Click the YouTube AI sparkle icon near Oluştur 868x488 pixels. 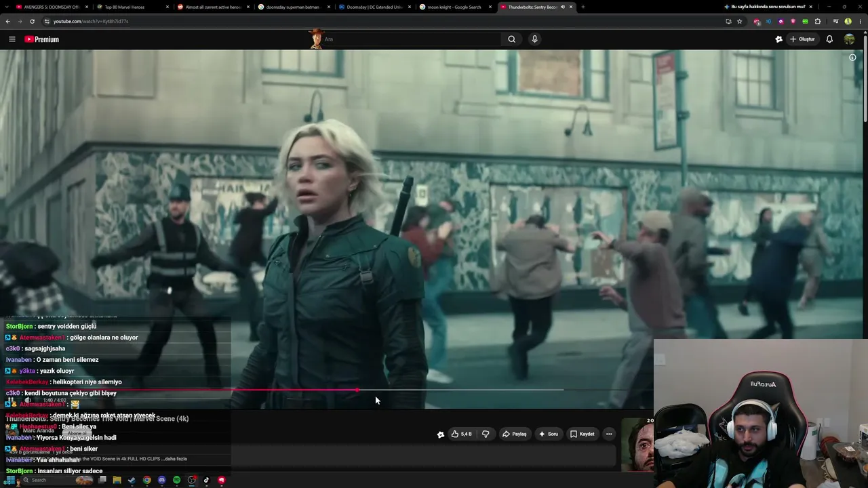click(778, 39)
